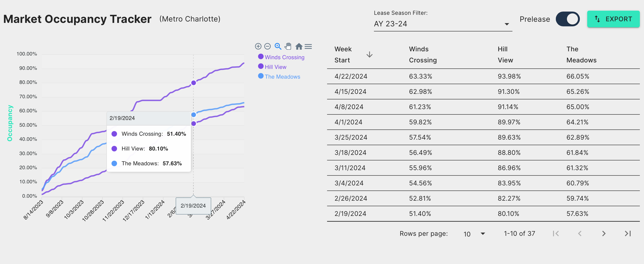644x264 pixels.
Task: Open the chart hamburger menu
Action: tap(308, 46)
